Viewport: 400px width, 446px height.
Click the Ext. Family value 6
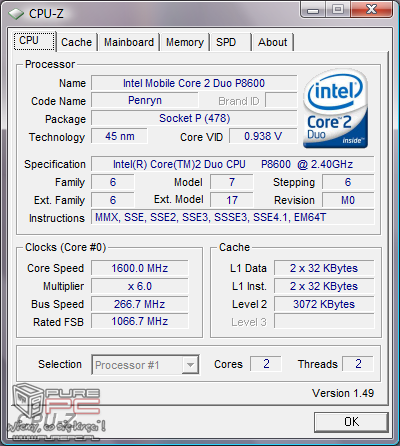(113, 200)
